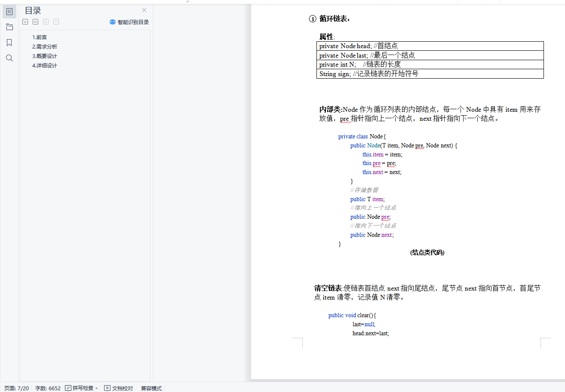Click code line 'public T item;'
The height and width of the screenshot is (392, 565).
click(367, 199)
